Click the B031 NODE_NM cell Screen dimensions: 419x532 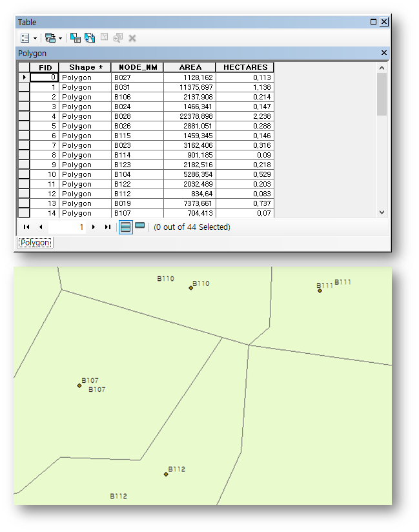[x=138, y=87]
